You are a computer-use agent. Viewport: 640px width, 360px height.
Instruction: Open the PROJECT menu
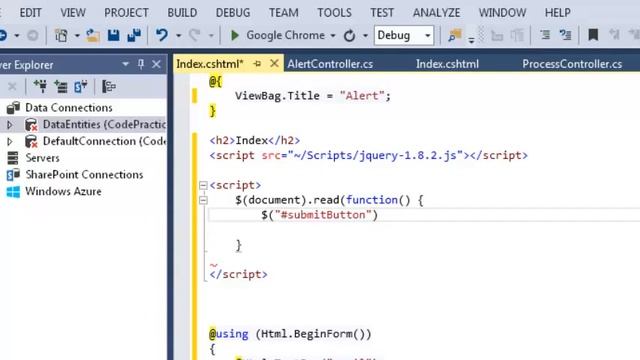pos(126,13)
